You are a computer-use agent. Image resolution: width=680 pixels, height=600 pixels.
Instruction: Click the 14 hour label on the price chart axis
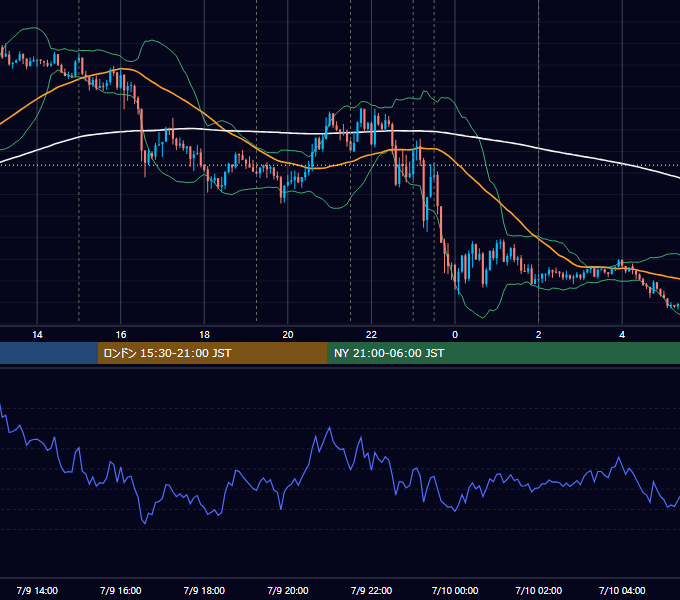(x=37, y=335)
